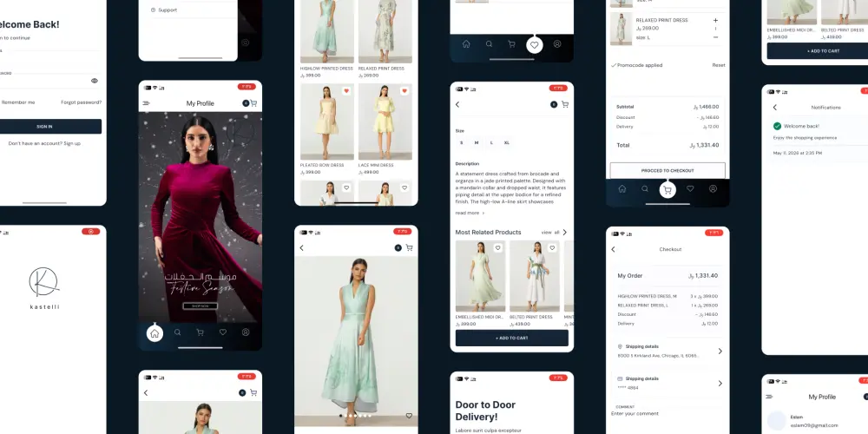This screenshot has width=868, height=434.
Task: Tap home icon in festive screen's bottom bar
Action: click(155, 332)
